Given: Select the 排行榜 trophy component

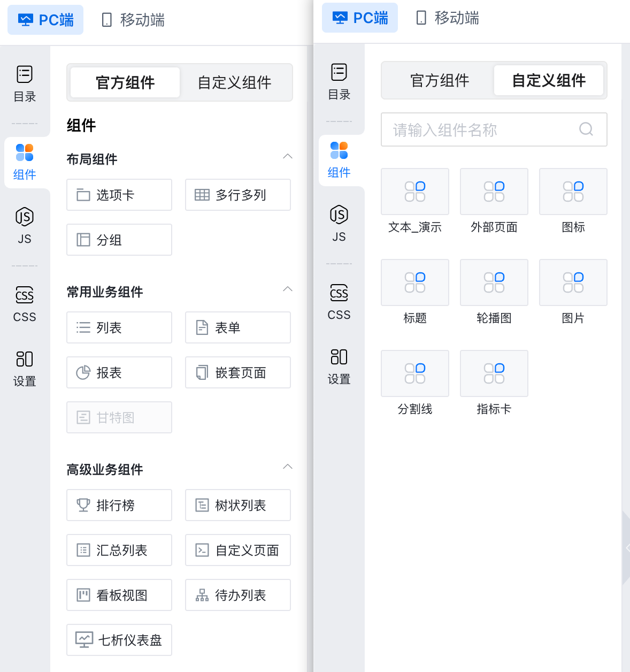Looking at the screenshot, I should pyautogui.click(x=119, y=505).
